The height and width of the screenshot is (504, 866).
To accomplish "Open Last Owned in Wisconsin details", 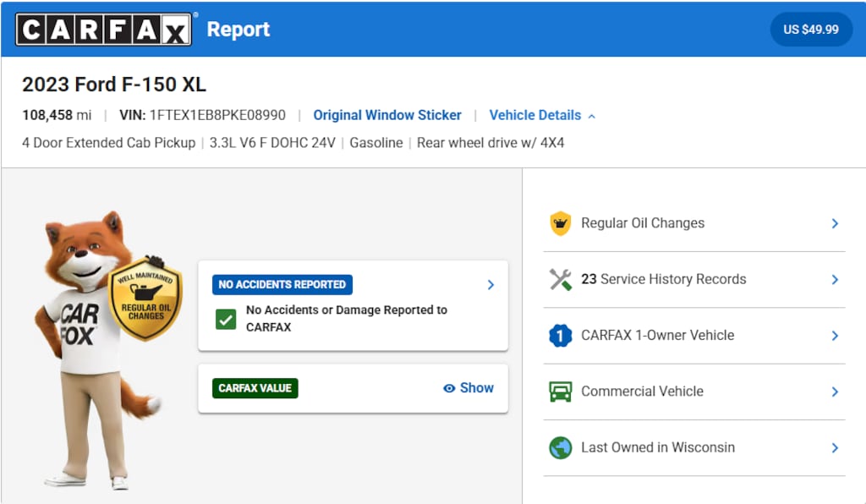I will click(694, 447).
